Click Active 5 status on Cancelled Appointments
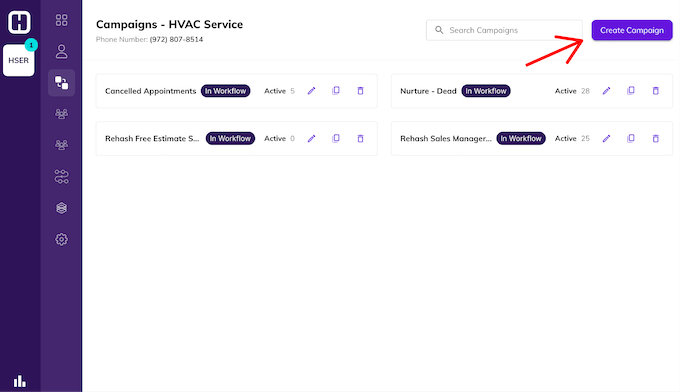The height and width of the screenshot is (392, 680). (x=279, y=91)
